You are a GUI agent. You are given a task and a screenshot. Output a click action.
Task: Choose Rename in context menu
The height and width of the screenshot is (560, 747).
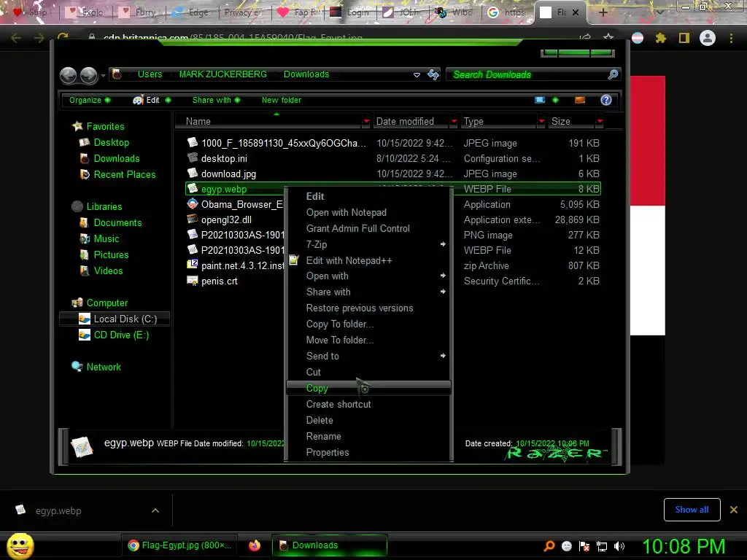tap(368, 436)
